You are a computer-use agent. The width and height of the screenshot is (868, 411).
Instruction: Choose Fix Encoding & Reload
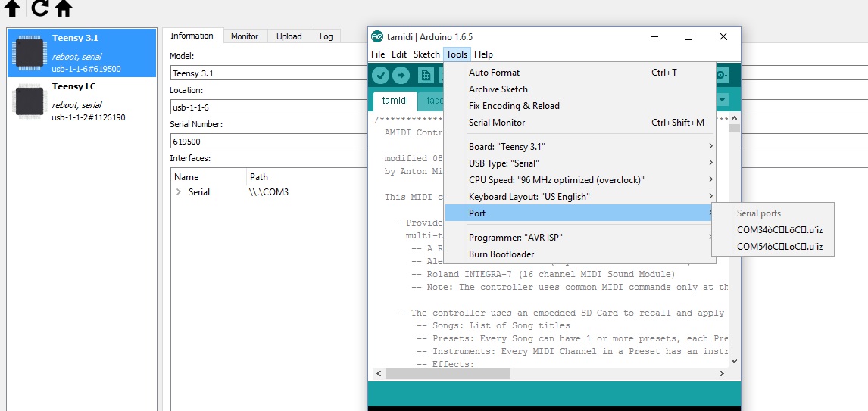[579, 106]
